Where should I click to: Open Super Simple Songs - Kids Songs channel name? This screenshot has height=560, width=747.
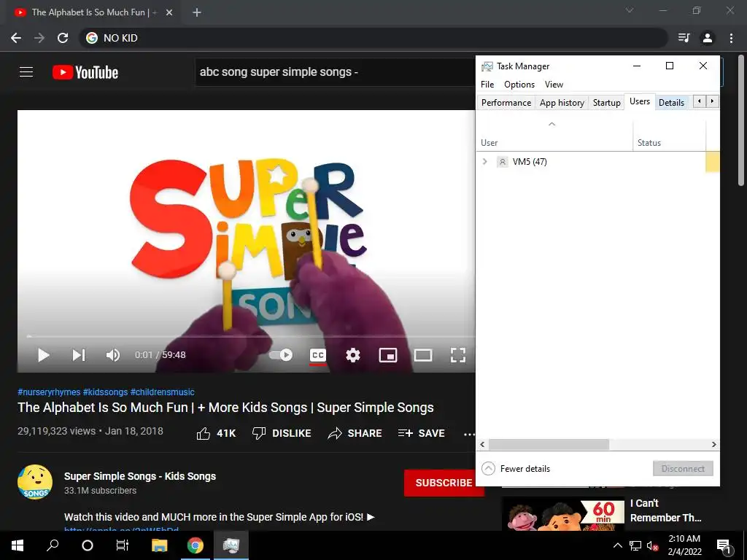pyautogui.click(x=140, y=476)
